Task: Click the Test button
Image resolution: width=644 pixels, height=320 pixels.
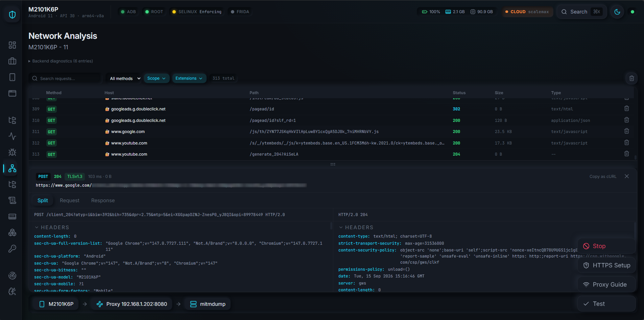Action: pos(606,304)
